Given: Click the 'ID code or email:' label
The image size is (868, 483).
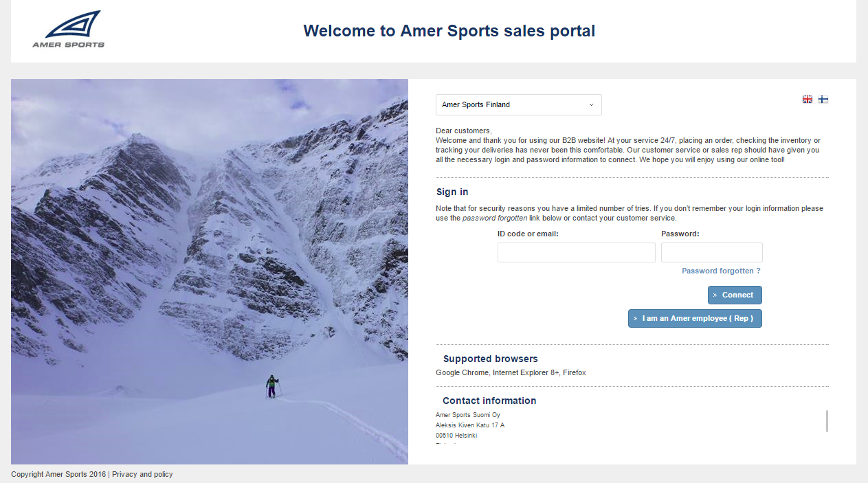Looking at the screenshot, I should [x=528, y=234].
